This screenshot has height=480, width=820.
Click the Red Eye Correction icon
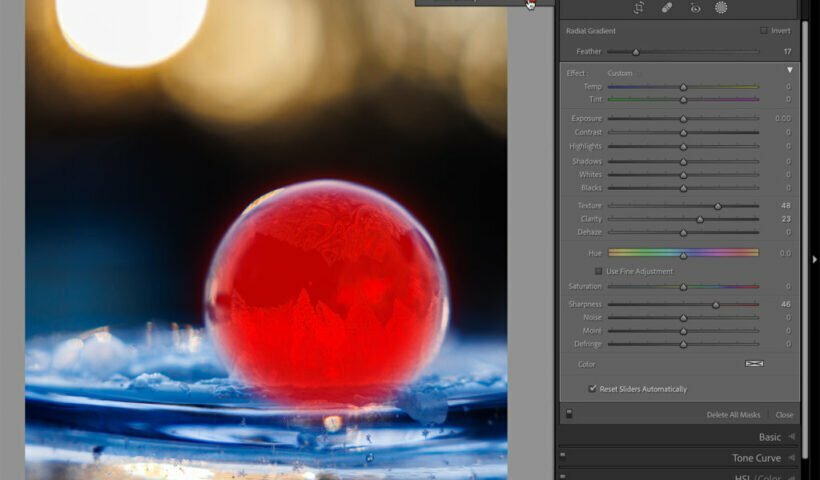coord(694,8)
